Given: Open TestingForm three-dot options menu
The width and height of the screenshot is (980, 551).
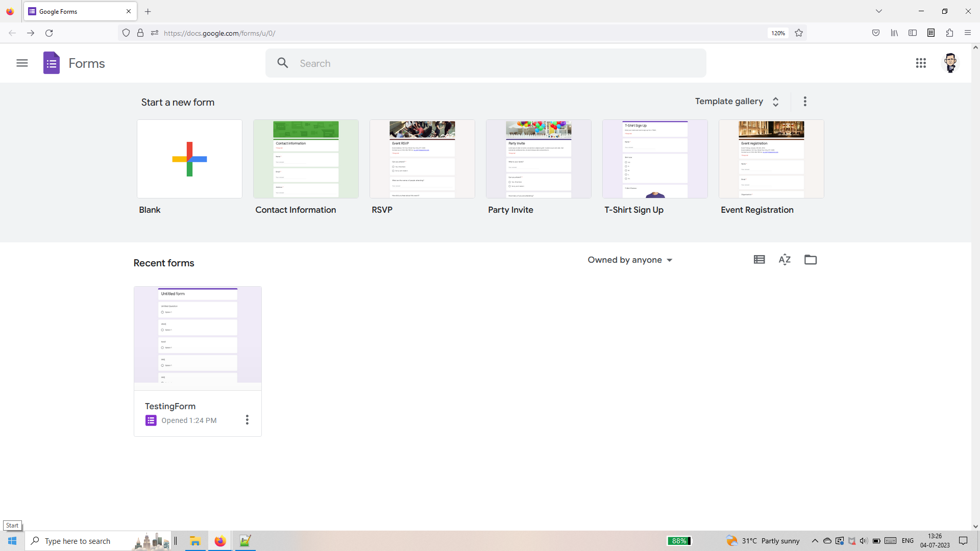Looking at the screenshot, I should pos(247,420).
